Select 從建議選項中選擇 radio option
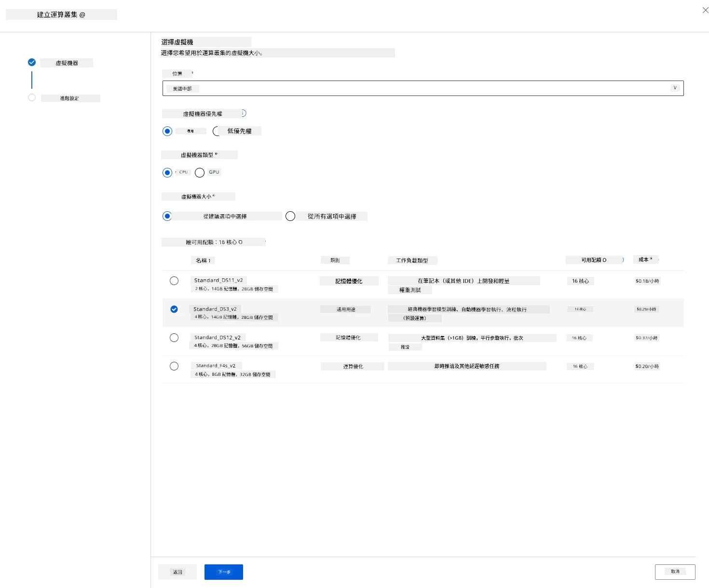The height and width of the screenshot is (588, 709). point(167,216)
